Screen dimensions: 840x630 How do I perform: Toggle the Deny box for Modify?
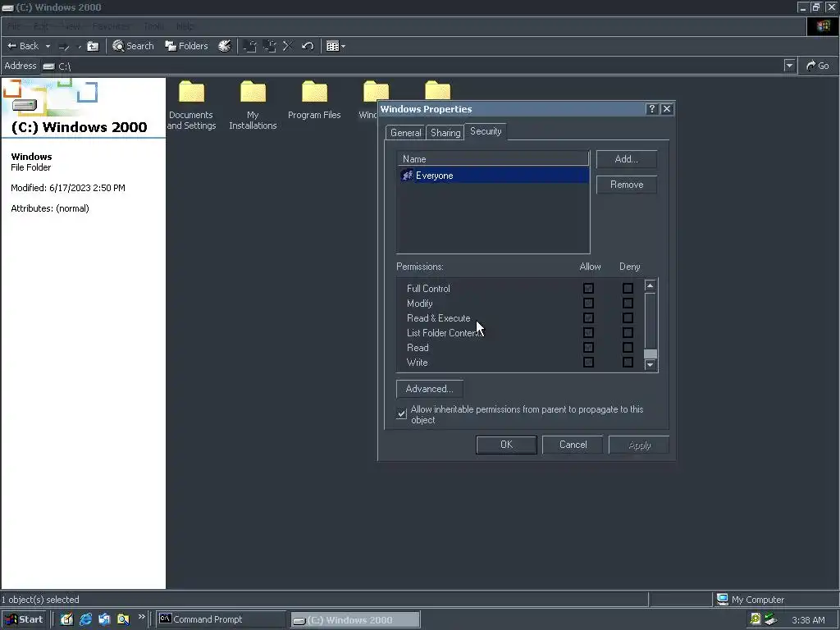[628, 304]
